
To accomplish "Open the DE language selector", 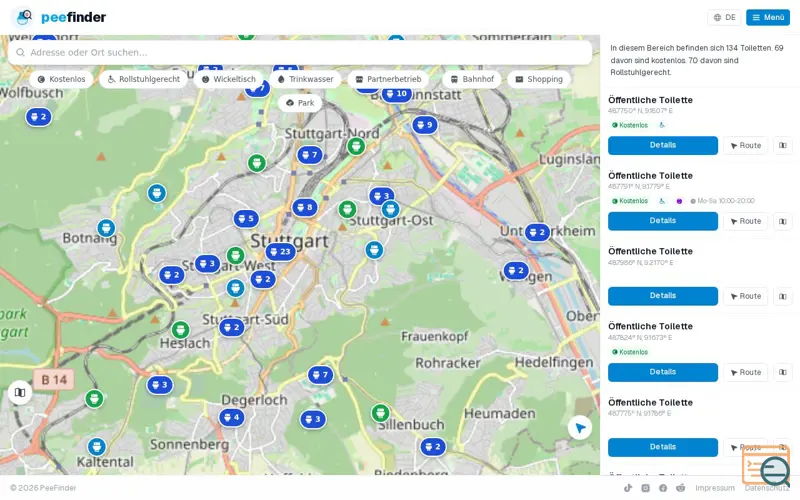I will 724,17.
